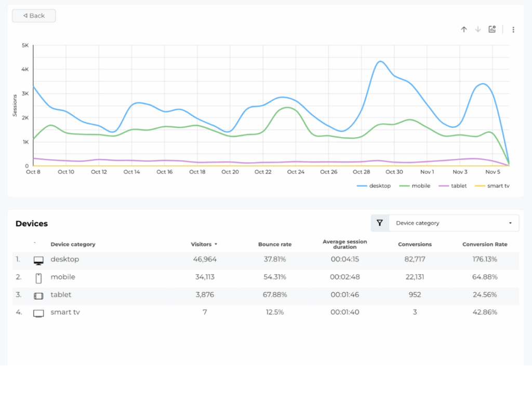Click the downward arrow icon above the chart

pyautogui.click(x=478, y=30)
